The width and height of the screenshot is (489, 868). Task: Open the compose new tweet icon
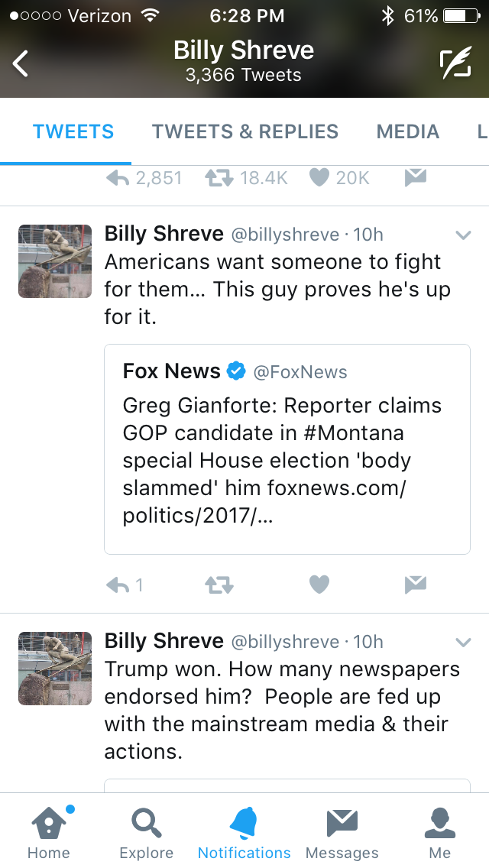(x=455, y=63)
